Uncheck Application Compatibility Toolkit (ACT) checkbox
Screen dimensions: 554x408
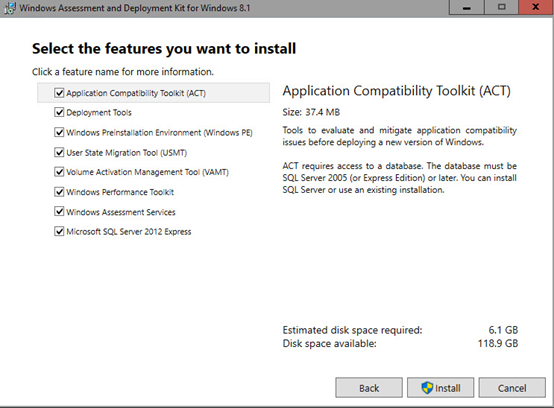point(59,93)
